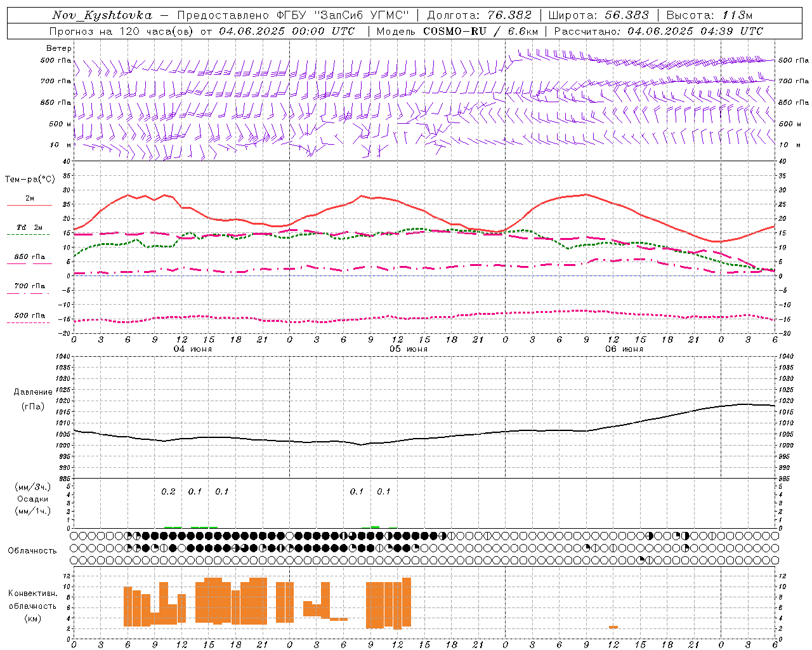Click the timestamp Рассчитано: 04.06.2025 04:39 UTC
812x650 pixels.
(x=659, y=31)
